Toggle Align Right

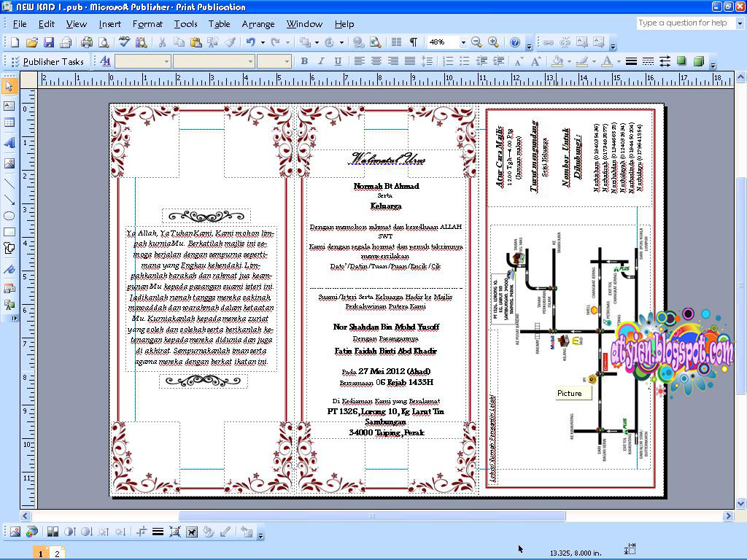coord(392,61)
